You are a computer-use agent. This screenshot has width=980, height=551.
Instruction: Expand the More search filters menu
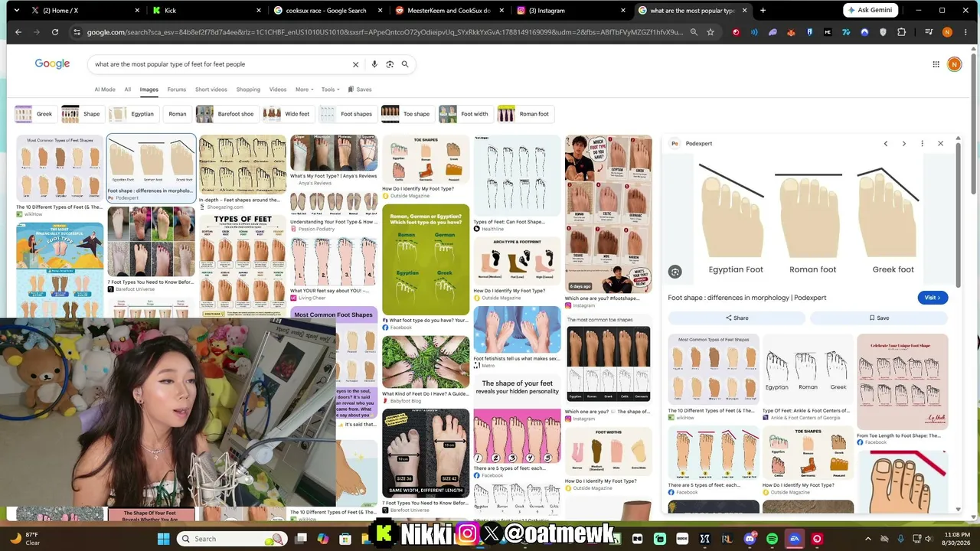coord(304,90)
